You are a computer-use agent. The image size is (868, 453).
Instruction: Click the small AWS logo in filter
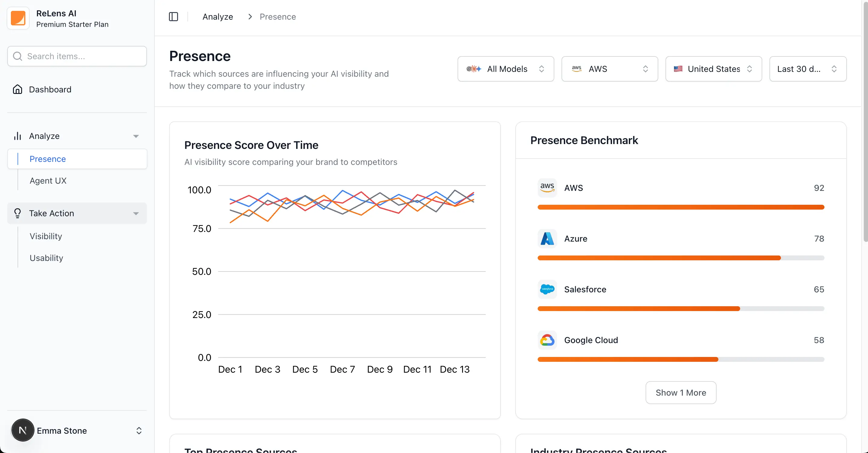click(577, 69)
